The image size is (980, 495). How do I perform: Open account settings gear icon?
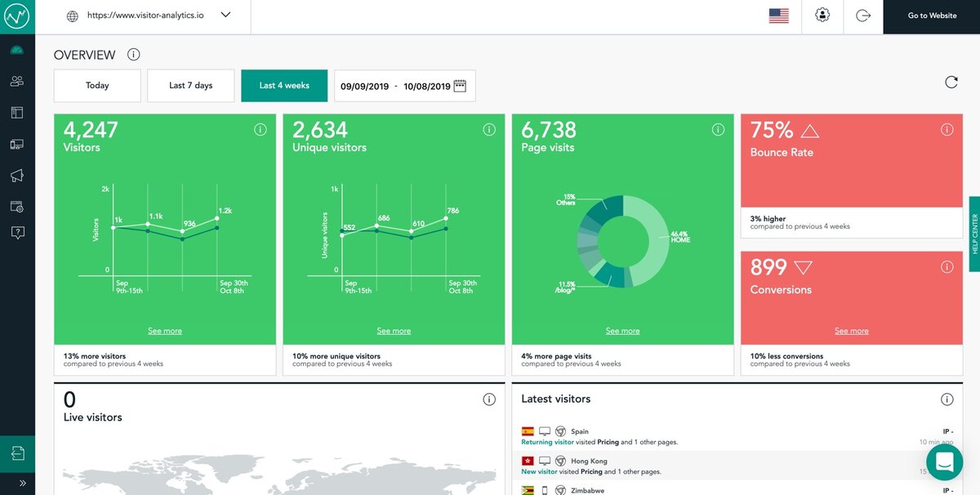click(822, 15)
